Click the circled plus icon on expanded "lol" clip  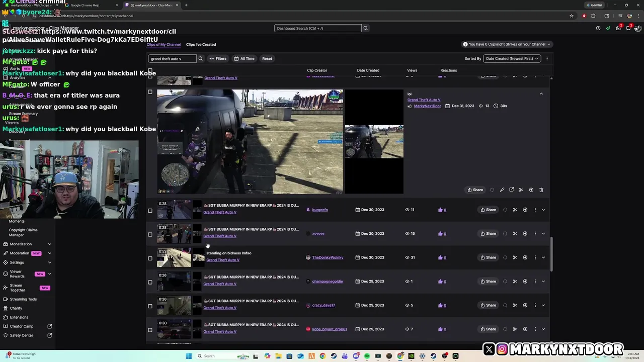tap(531, 190)
